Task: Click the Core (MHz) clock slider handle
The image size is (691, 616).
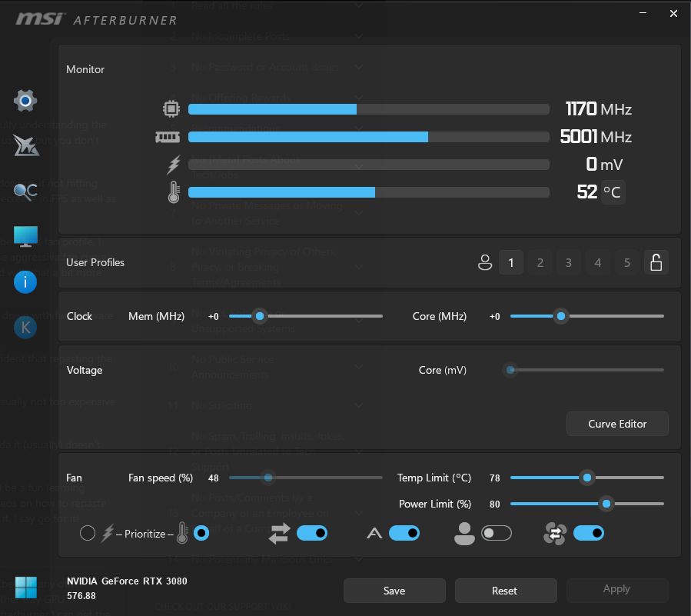Action: pyautogui.click(x=561, y=316)
